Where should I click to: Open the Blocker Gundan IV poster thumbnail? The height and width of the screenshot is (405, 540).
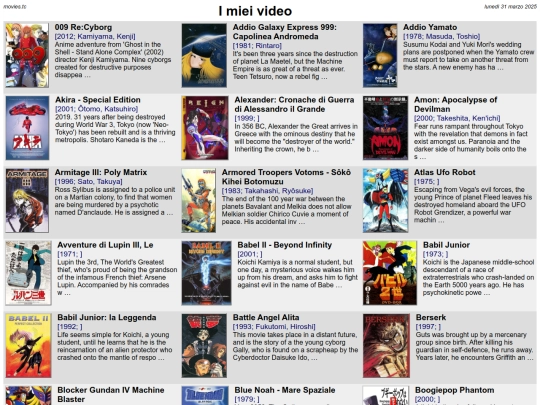(x=28, y=396)
